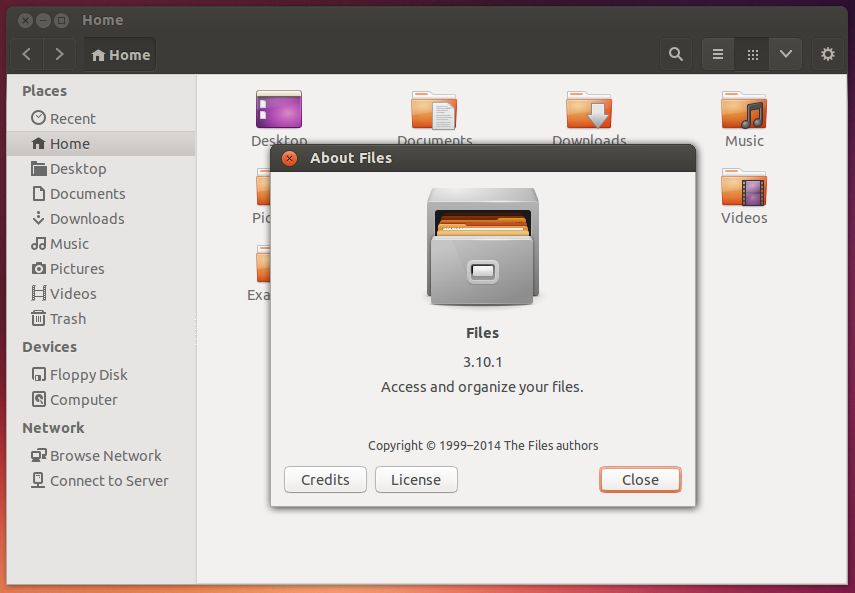Click the Browse Network icon
Screen dimensions: 855x593
(38, 455)
